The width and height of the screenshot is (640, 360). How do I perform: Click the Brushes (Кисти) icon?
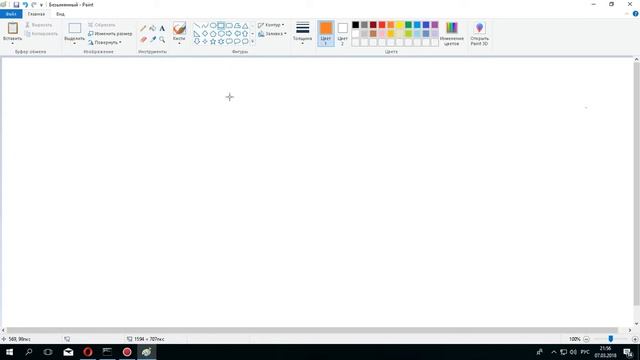point(179,28)
